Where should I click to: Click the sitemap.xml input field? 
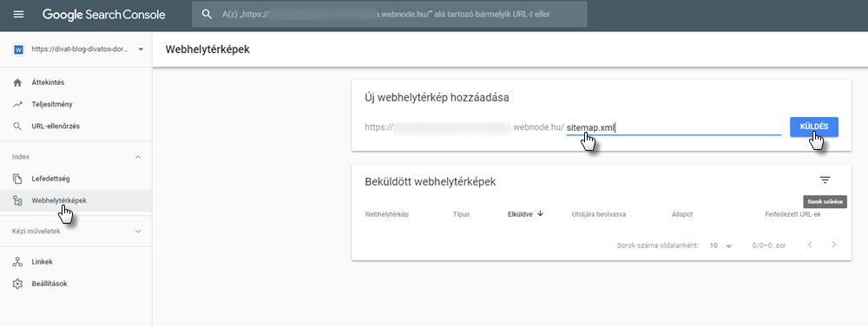[x=674, y=127]
